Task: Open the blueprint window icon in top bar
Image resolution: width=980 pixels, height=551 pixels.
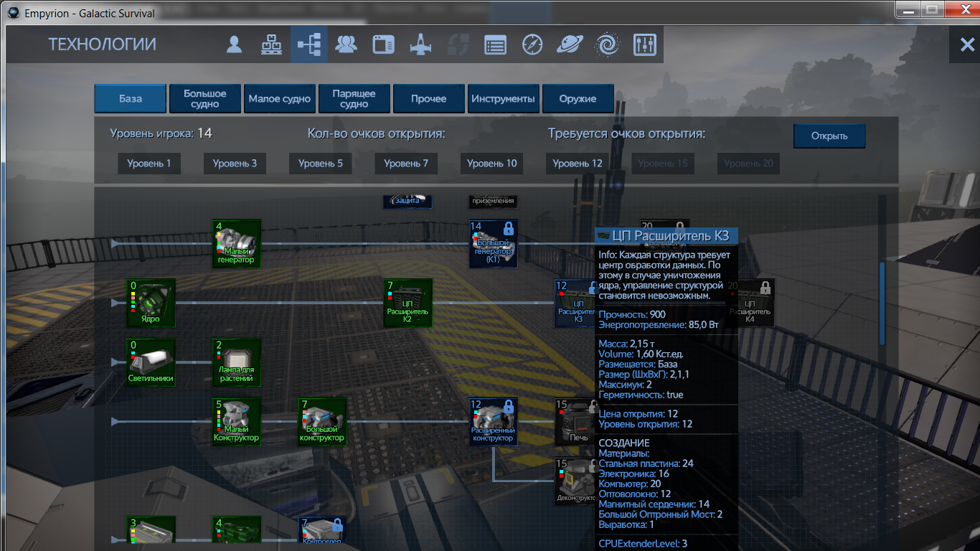Action: [x=384, y=44]
